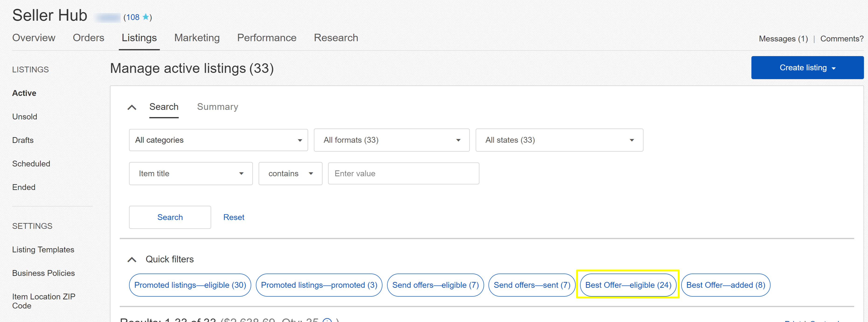
Task: Select the Listings tab
Action: tap(139, 38)
